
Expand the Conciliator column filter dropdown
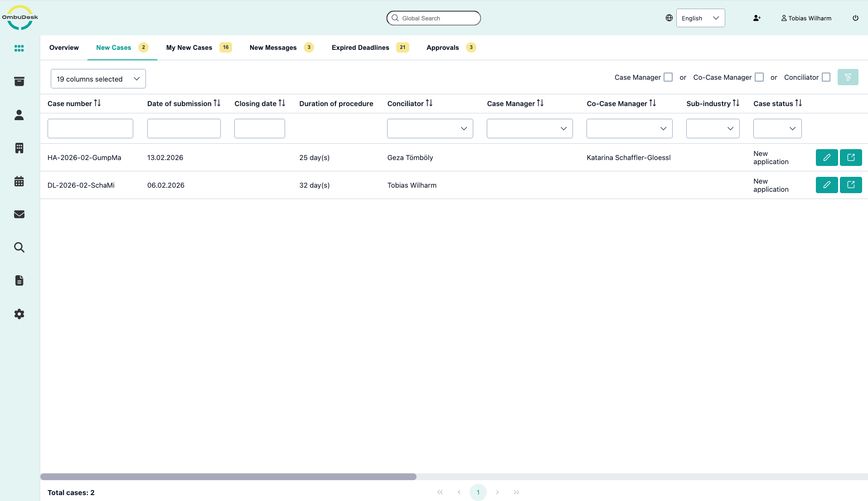pyautogui.click(x=430, y=129)
